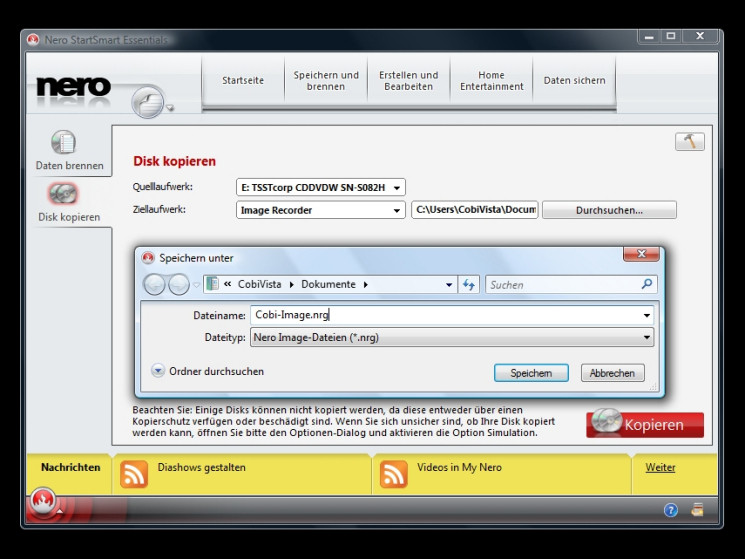745x559 pixels.
Task: Switch to the Startseite tab
Action: point(243,80)
